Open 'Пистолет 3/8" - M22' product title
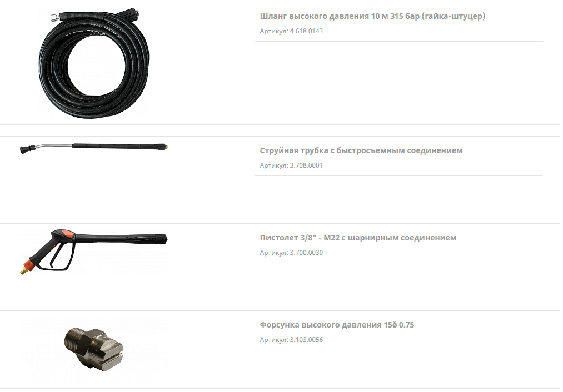Image resolution: width=563 pixels, height=392 pixels. pyautogui.click(x=358, y=238)
